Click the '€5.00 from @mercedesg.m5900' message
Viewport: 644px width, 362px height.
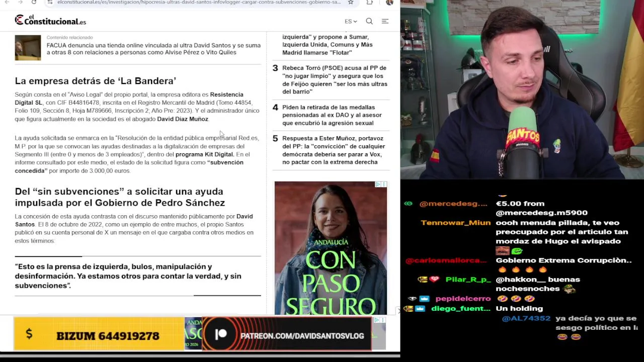click(541, 208)
